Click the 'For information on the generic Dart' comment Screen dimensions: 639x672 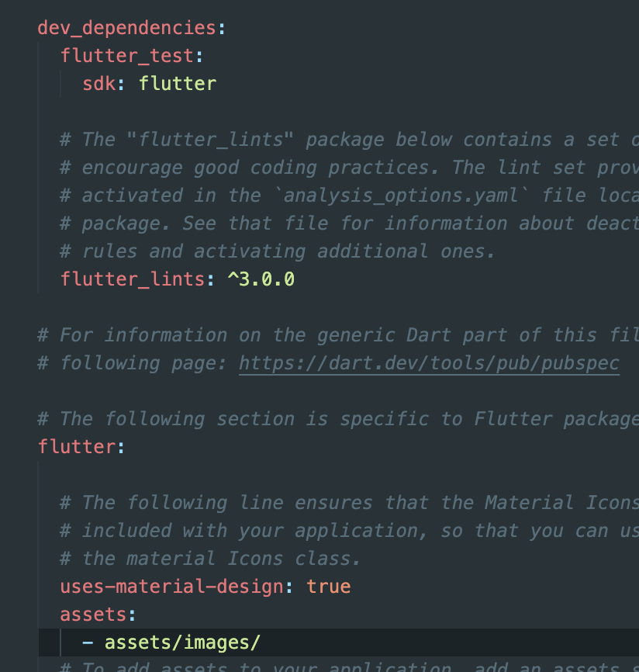pyautogui.click(x=333, y=335)
